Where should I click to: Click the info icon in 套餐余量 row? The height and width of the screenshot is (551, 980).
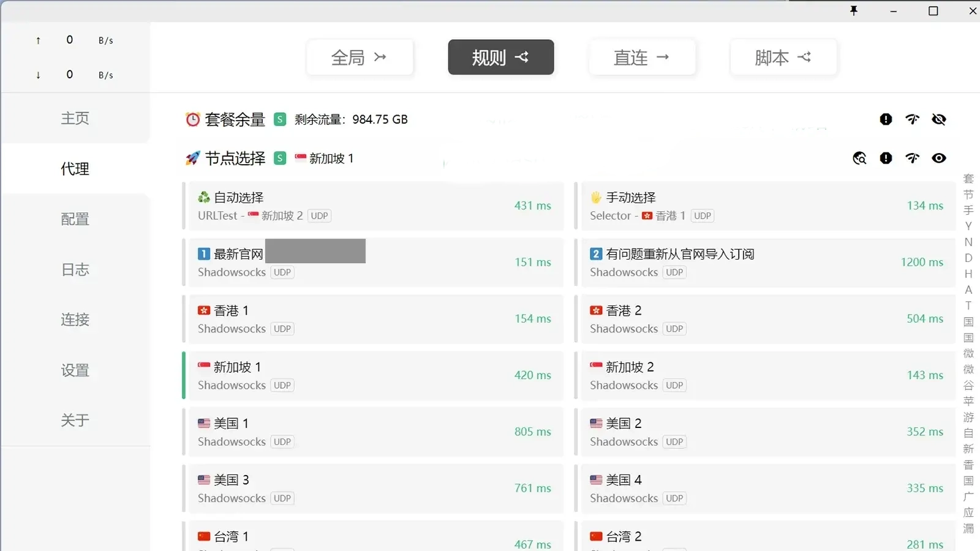click(x=886, y=119)
